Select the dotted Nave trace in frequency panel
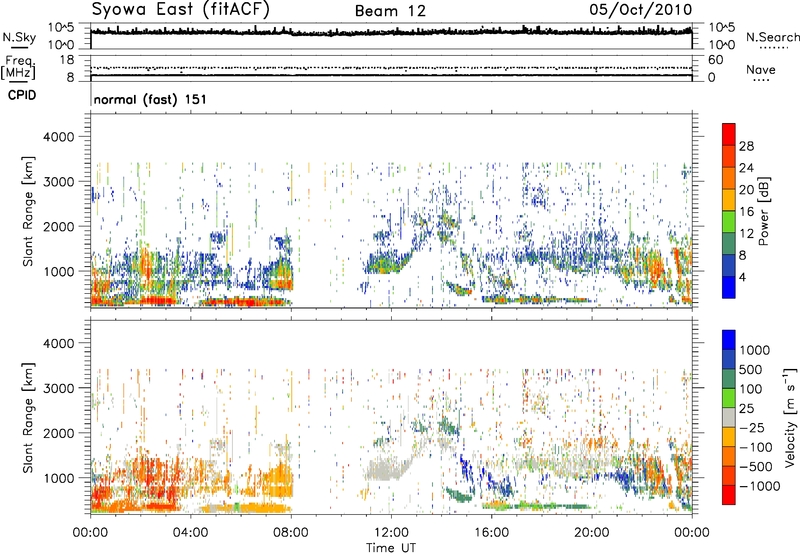The image size is (800, 554). coord(391,68)
